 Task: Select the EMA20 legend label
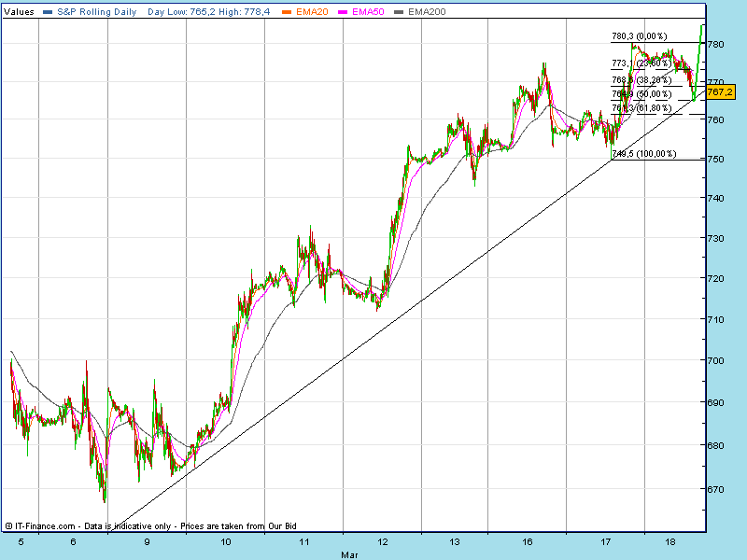(x=312, y=12)
